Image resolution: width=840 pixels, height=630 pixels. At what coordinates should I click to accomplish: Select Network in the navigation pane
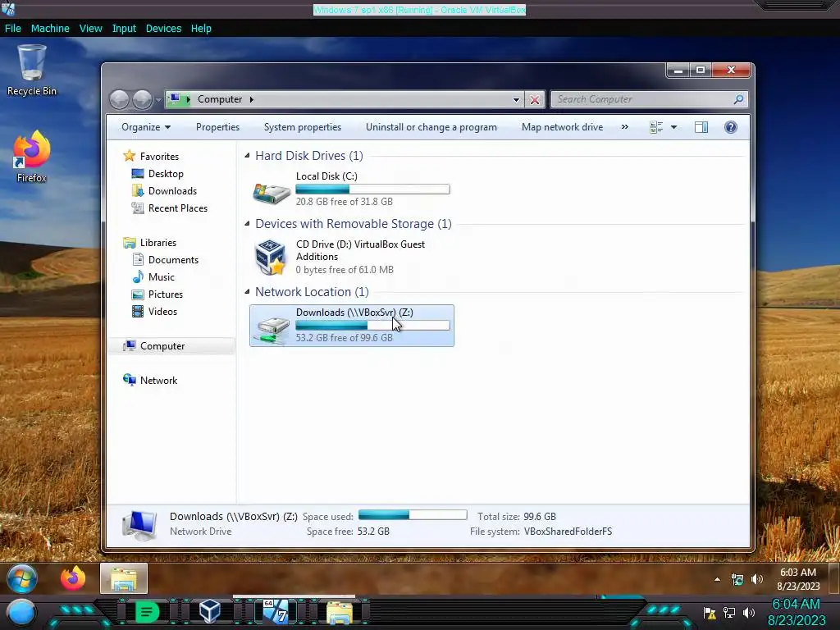tap(158, 381)
